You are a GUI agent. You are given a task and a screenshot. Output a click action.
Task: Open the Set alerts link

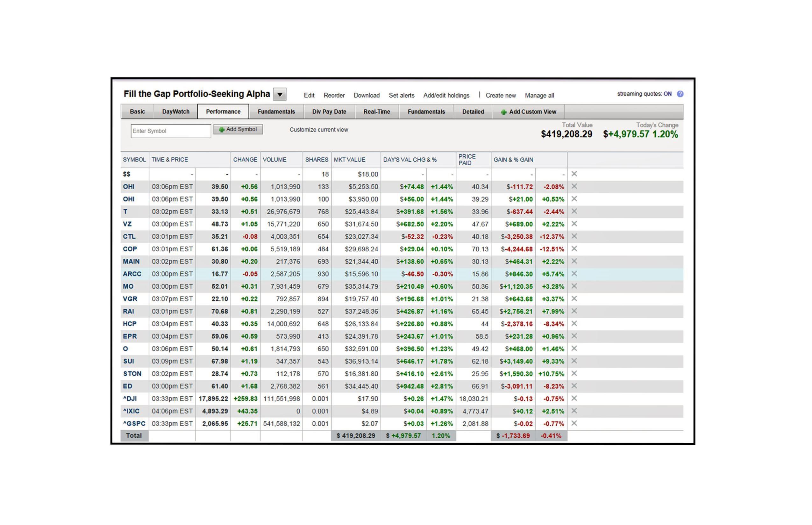click(x=402, y=96)
